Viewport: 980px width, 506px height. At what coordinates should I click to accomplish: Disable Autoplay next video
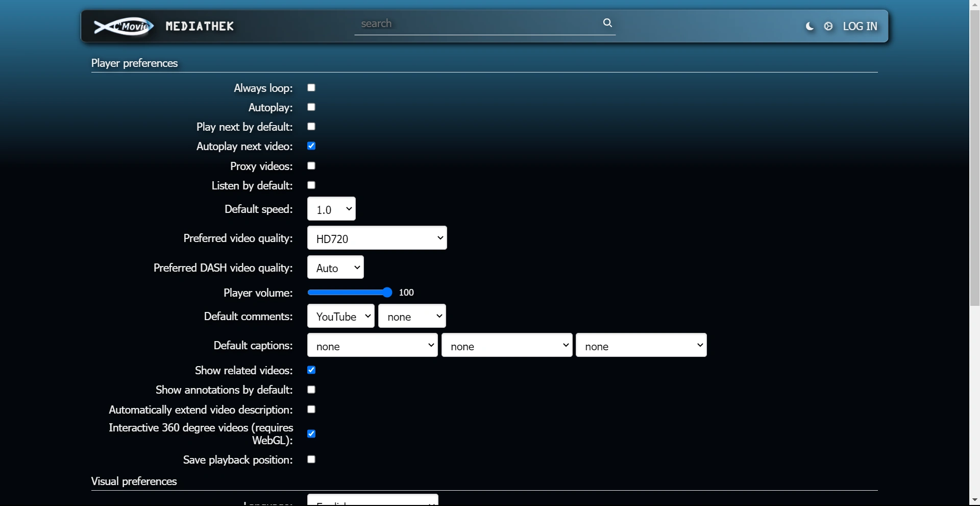tap(311, 146)
